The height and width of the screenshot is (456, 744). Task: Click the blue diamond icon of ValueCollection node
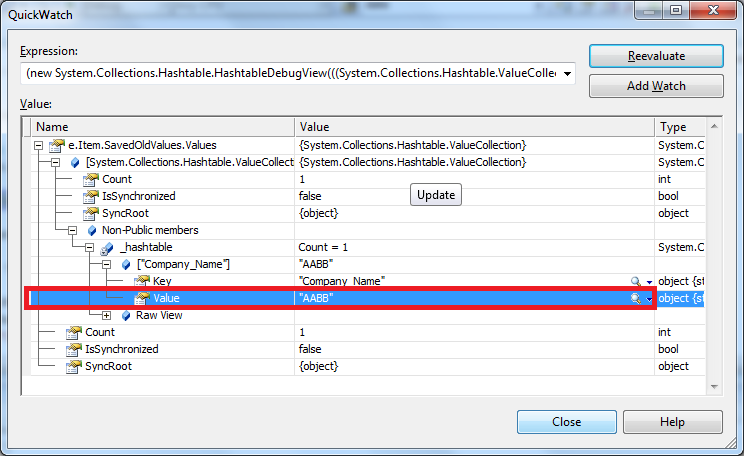point(74,163)
